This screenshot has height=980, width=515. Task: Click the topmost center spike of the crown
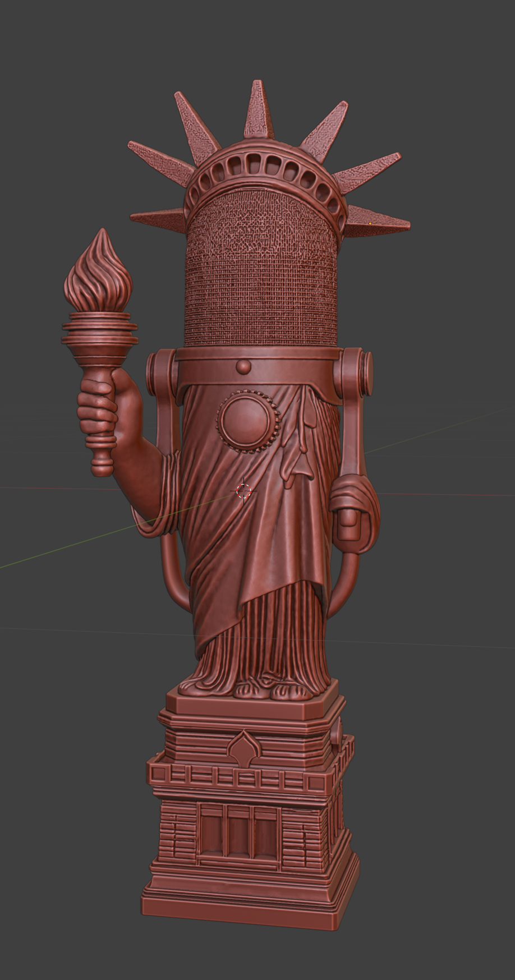point(257,109)
